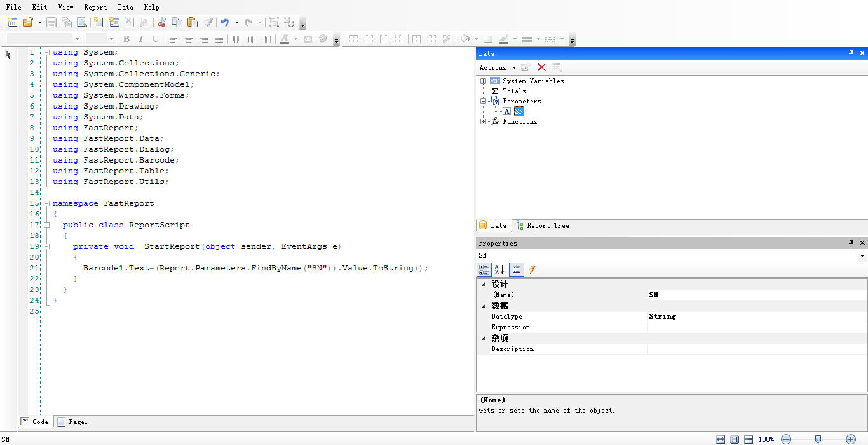Open the Data menu
The width and height of the screenshot is (868, 445).
coord(125,7)
